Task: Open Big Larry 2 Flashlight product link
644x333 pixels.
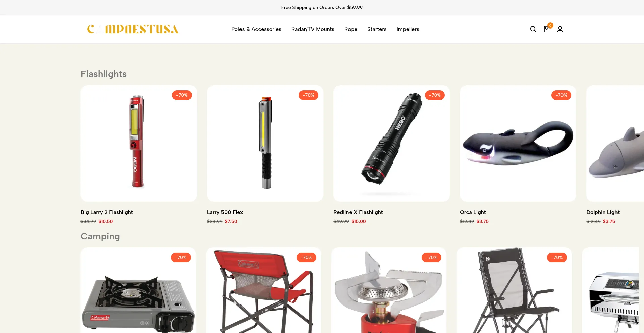Action: pos(107,212)
